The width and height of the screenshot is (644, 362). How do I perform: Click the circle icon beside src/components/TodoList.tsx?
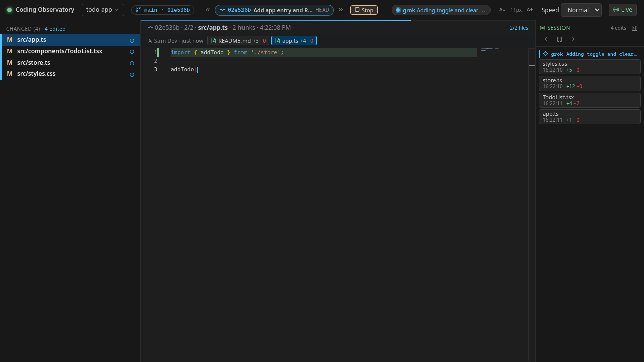coord(132,52)
